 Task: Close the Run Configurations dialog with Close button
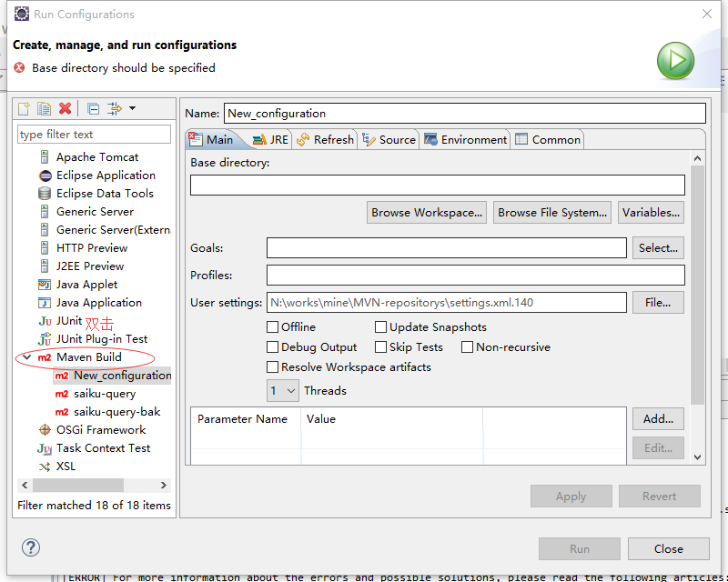pos(669,549)
